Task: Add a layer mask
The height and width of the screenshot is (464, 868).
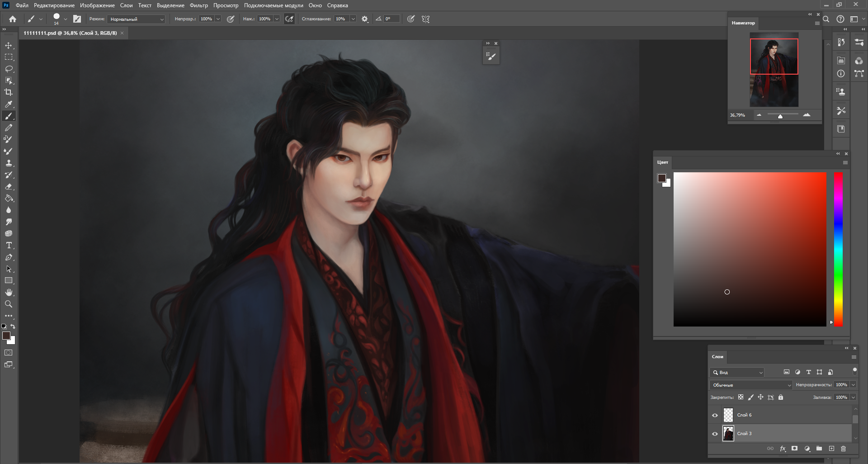Action: point(795,449)
